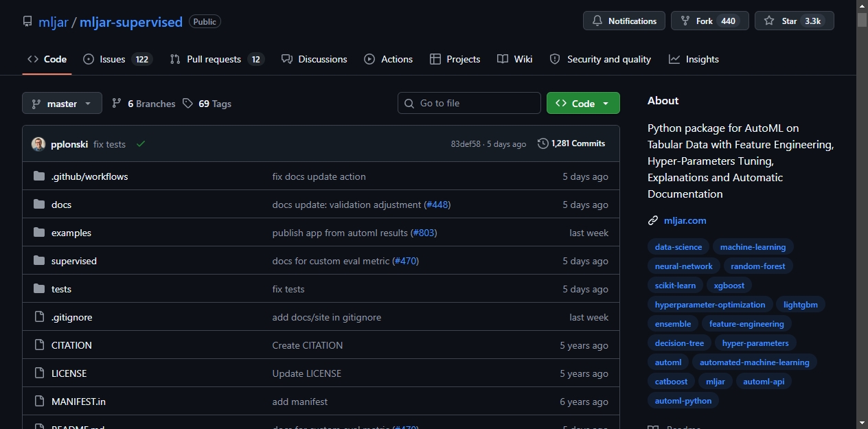This screenshot has height=429, width=868.
Task: Click the pplonski avatar image
Action: coord(38,144)
